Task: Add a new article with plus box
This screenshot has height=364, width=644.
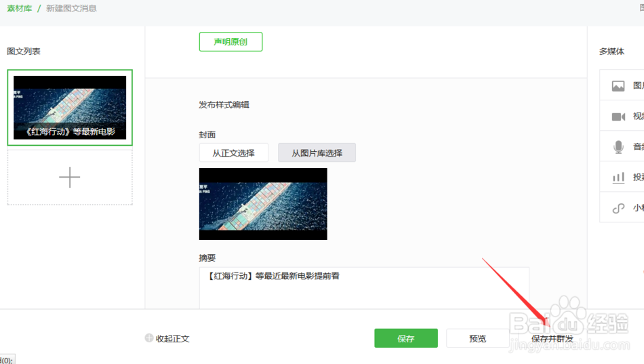Action: click(x=70, y=177)
